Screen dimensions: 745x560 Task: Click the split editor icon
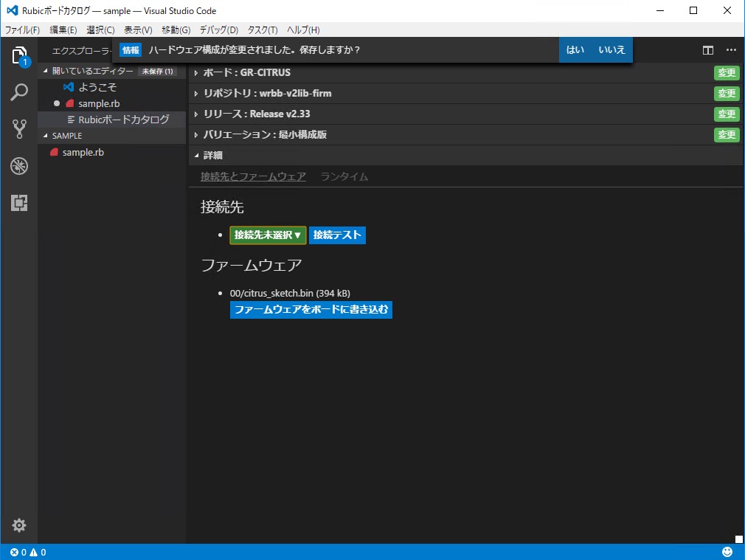tap(708, 50)
